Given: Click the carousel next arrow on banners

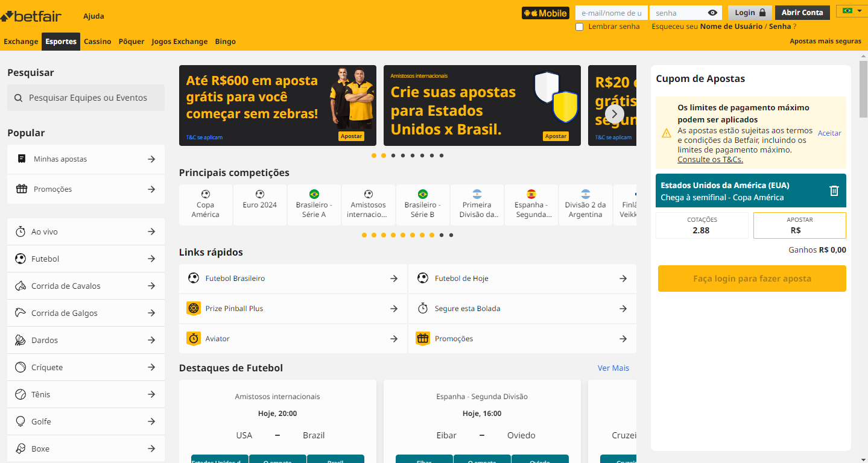Looking at the screenshot, I should 614,113.
